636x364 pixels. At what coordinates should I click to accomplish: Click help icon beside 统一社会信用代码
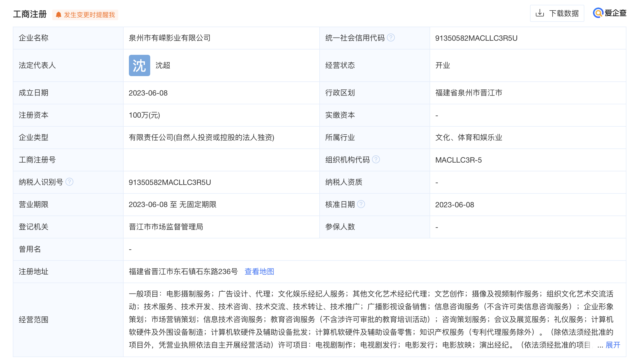point(391,38)
